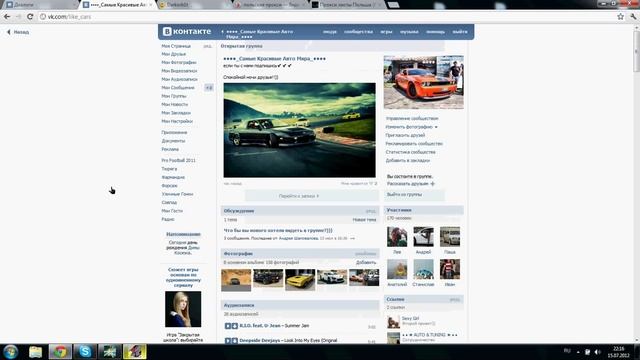Click the Перейти к записи button
Screen dimensions: 640x360
299,196
